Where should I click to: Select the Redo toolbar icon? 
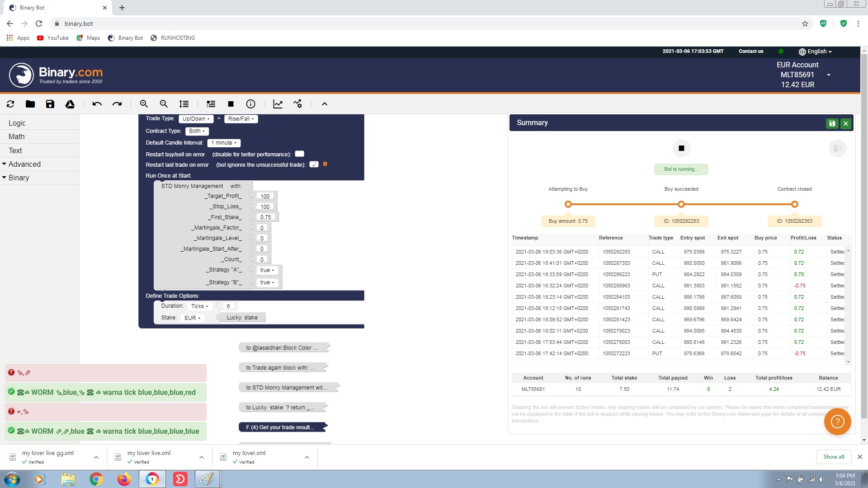pyautogui.click(x=117, y=104)
